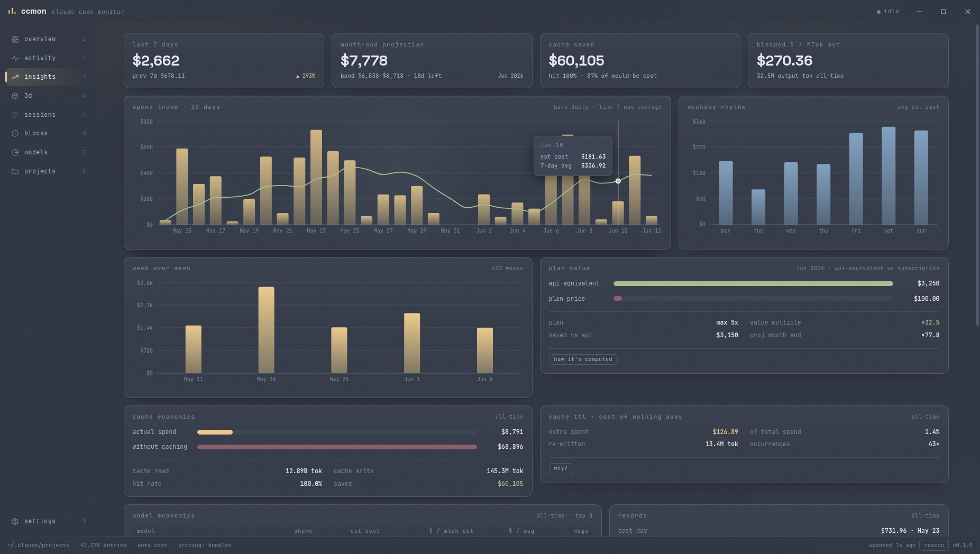The height and width of the screenshot is (554, 980).
Task: Click the rescan button in status bar
Action: click(x=933, y=546)
